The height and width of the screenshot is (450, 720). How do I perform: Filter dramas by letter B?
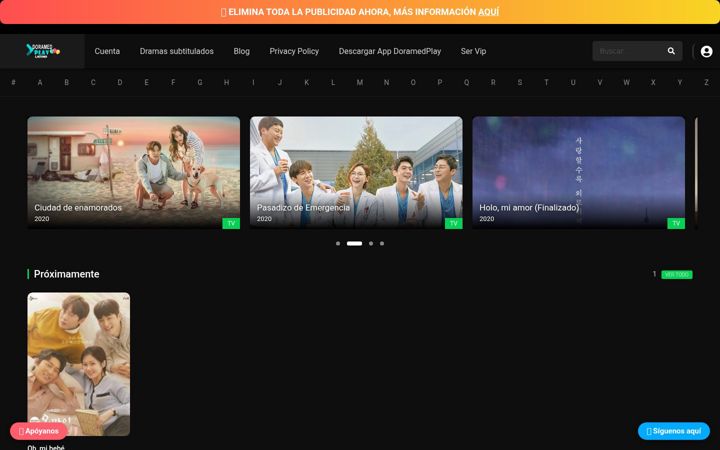67,83
